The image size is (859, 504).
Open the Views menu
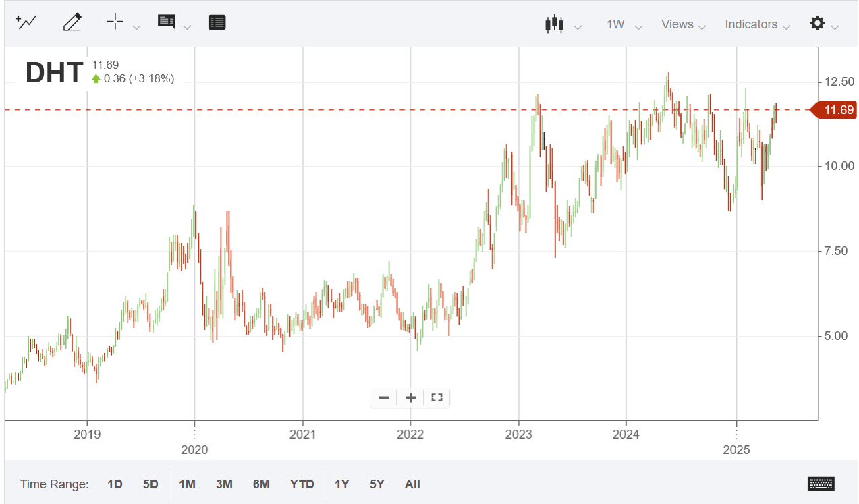pyautogui.click(x=682, y=24)
